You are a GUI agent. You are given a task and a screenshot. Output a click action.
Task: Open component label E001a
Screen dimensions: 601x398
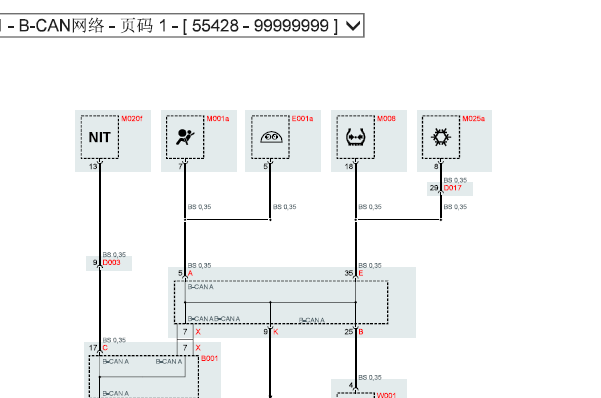pyautogui.click(x=302, y=119)
